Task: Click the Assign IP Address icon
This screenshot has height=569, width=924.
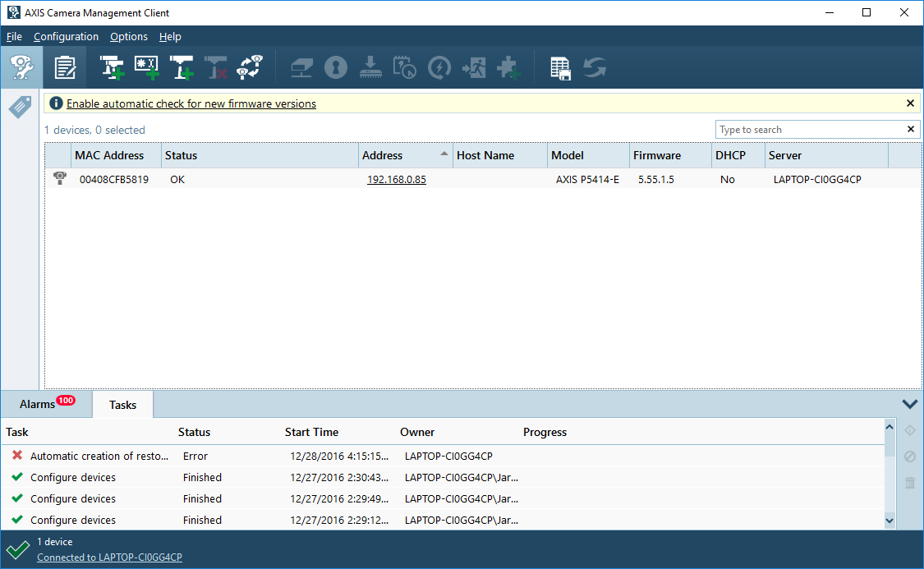Action: pos(301,67)
